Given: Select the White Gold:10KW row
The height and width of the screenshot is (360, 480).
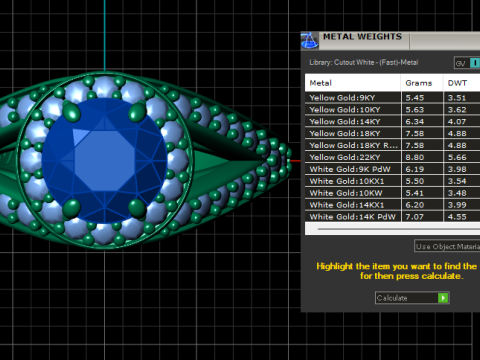Looking at the screenshot, I should pyautogui.click(x=392, y=193).
